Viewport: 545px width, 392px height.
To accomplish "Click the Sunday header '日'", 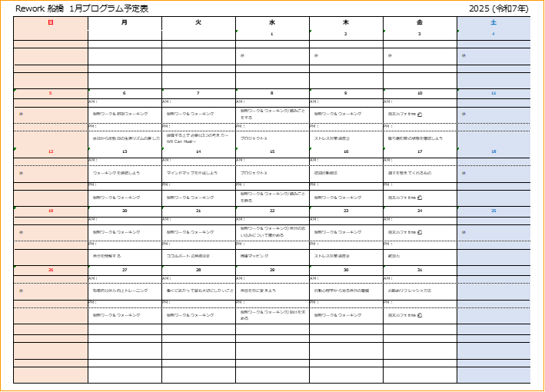I will click(51, 22).
